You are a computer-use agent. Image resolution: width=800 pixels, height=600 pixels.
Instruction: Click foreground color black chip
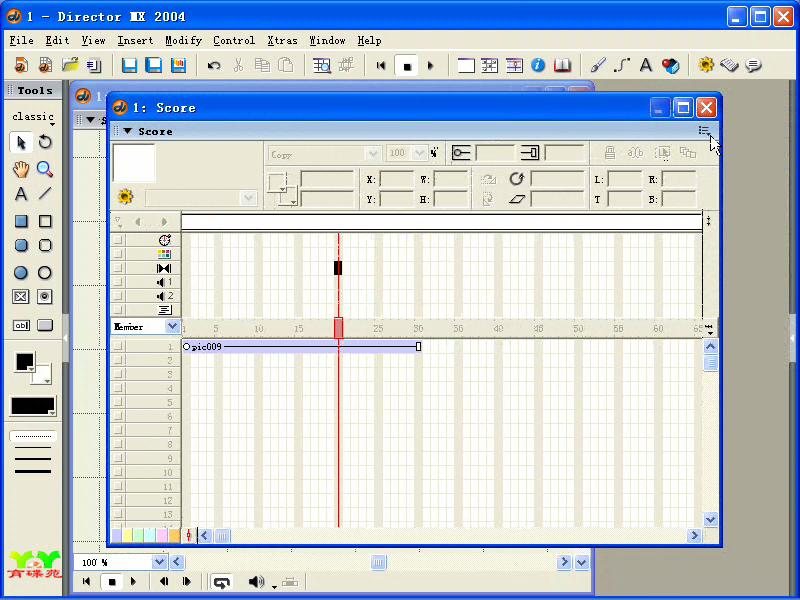24,362
